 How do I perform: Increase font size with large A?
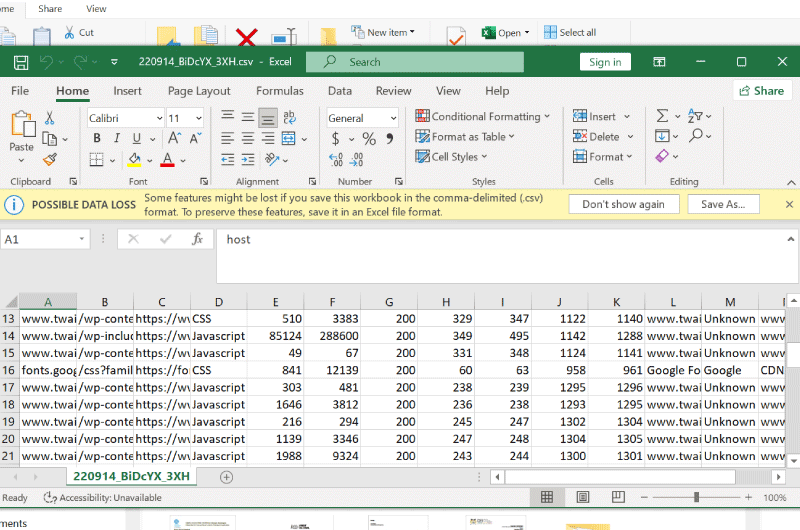point(174,138)
